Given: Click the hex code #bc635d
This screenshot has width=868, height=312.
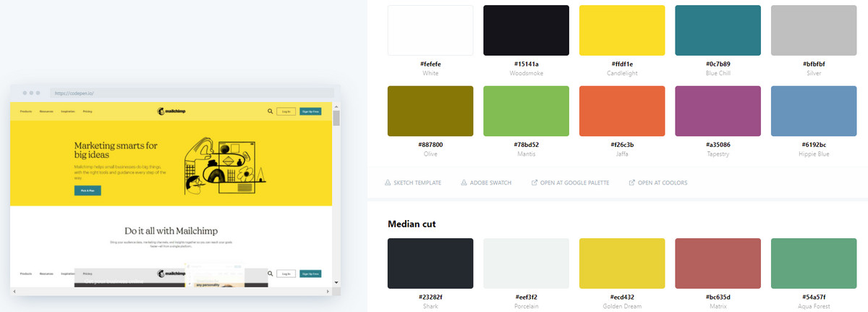Looking at the screenshot, I should point(718,297).
